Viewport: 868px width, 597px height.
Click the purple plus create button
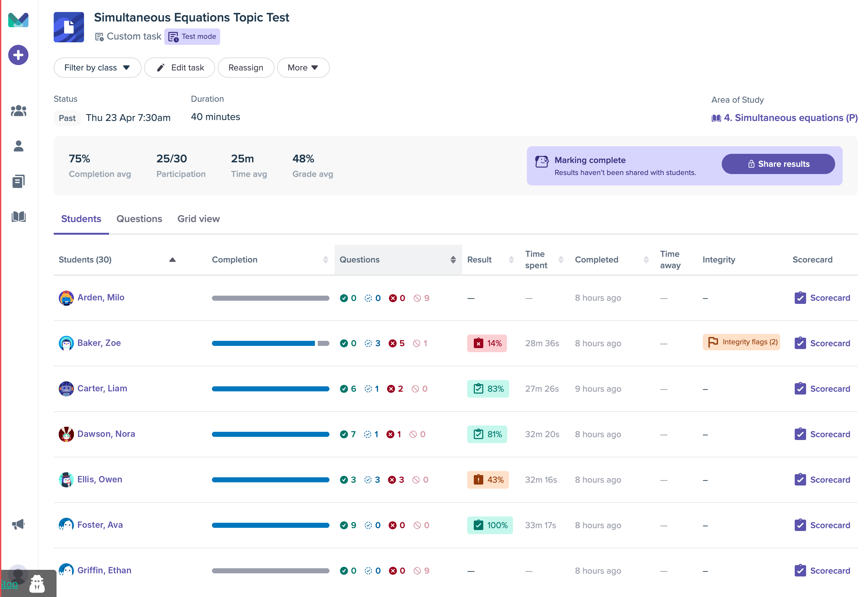pyautogui.click(x=18, y=55)
